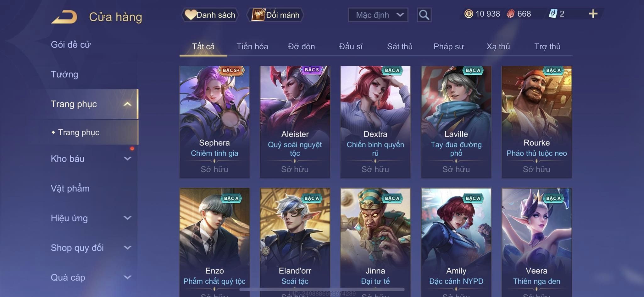Open Gói đề cử in sidebar
Viewport: 644px width, 297px height.
[x=71, y=45]
